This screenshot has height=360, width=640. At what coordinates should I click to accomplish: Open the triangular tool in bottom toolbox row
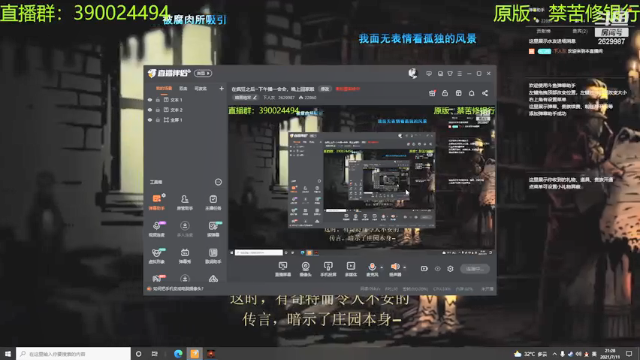coord(213,279)
